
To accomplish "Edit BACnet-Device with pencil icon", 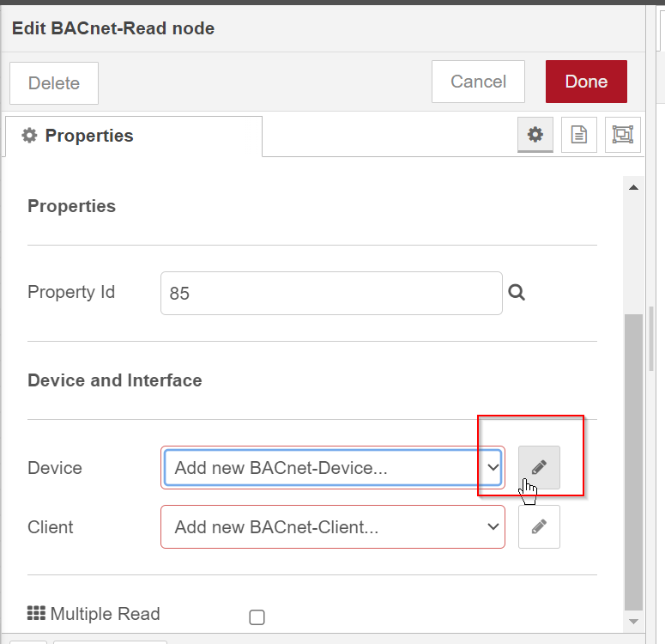I will tap(539, 467).
